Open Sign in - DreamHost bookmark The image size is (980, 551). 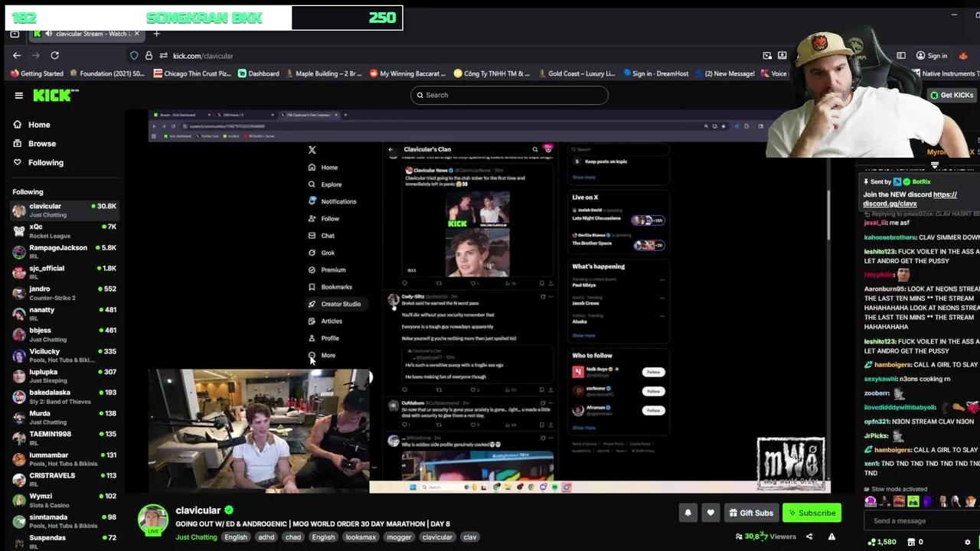click(x=655, y=73)
